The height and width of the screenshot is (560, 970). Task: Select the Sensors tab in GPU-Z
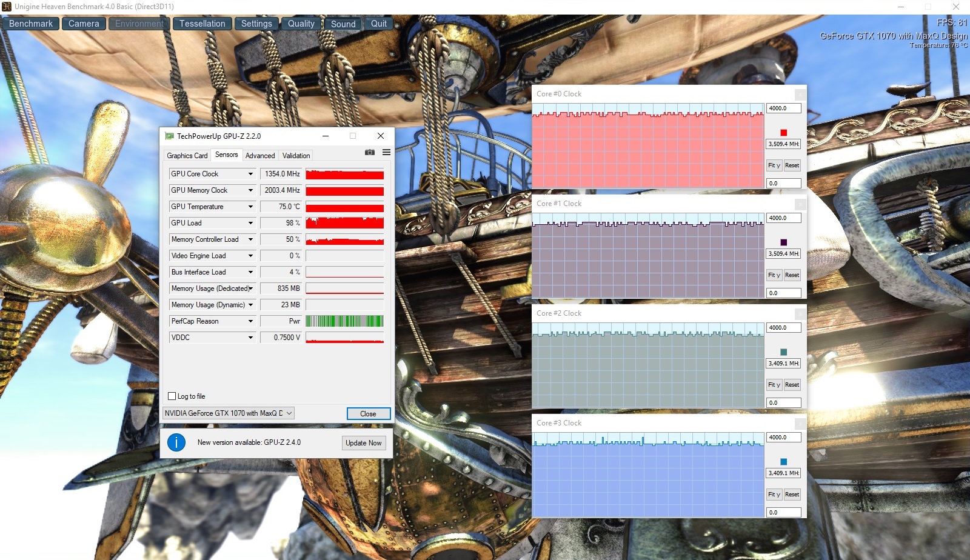(227, 155)
